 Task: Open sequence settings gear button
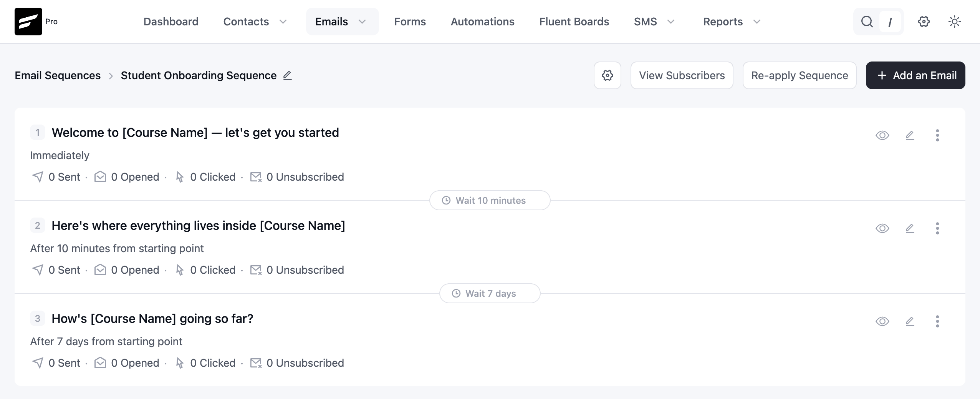pos(608,75)
